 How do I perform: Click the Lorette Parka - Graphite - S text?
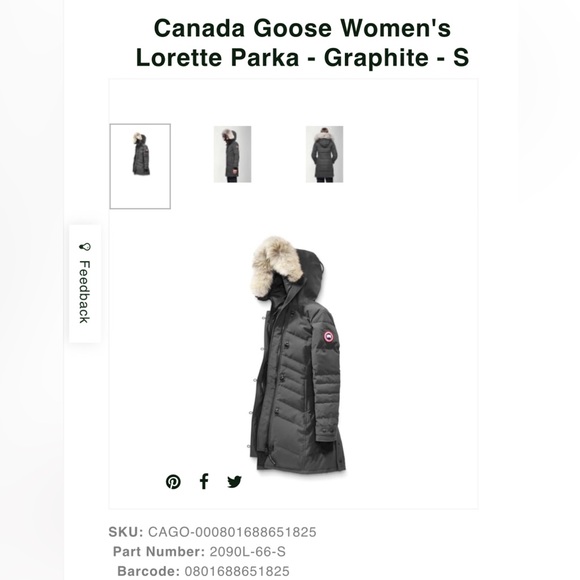tap(302, 57)
